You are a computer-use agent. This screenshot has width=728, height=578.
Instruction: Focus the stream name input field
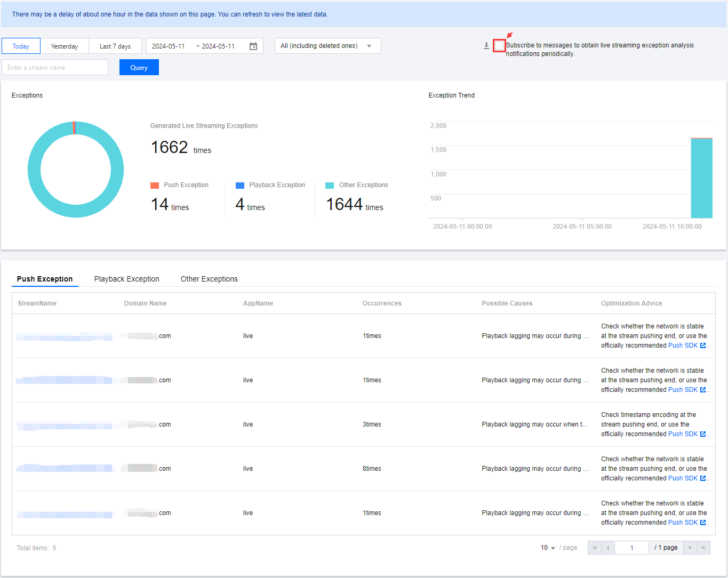click(55, 68)
